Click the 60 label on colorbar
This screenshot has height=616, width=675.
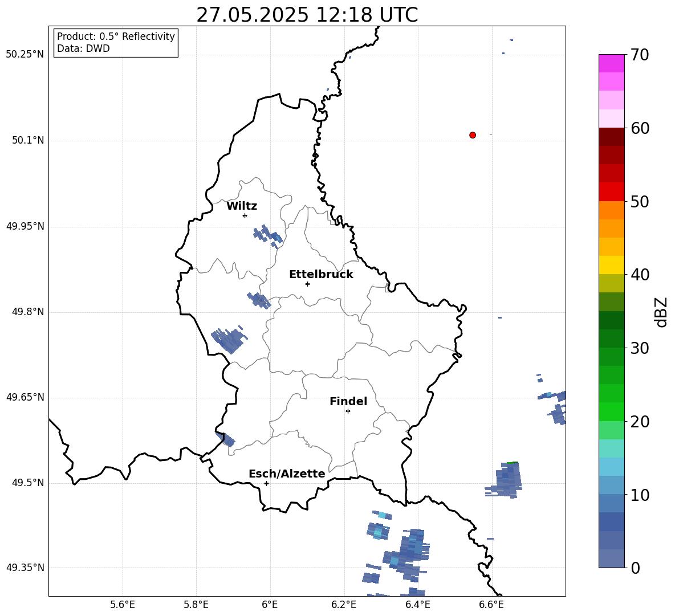[640, 128]
